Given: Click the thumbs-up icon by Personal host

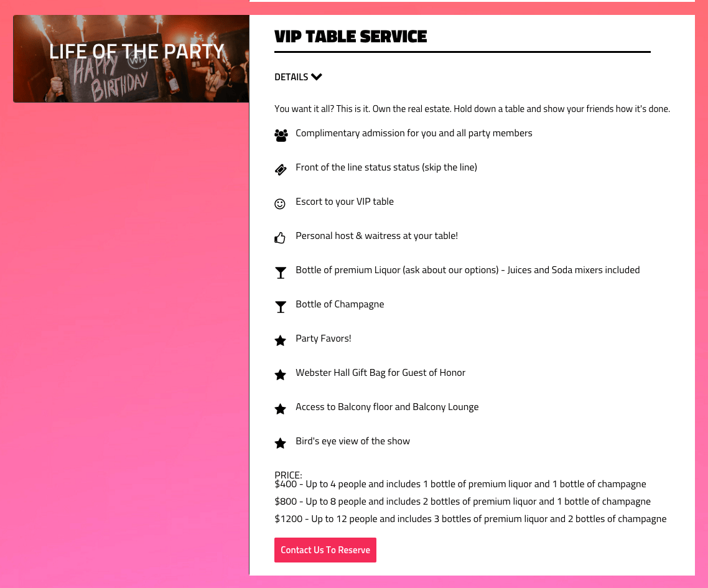Looking at the screenshot, I should [x=280, y=238].
